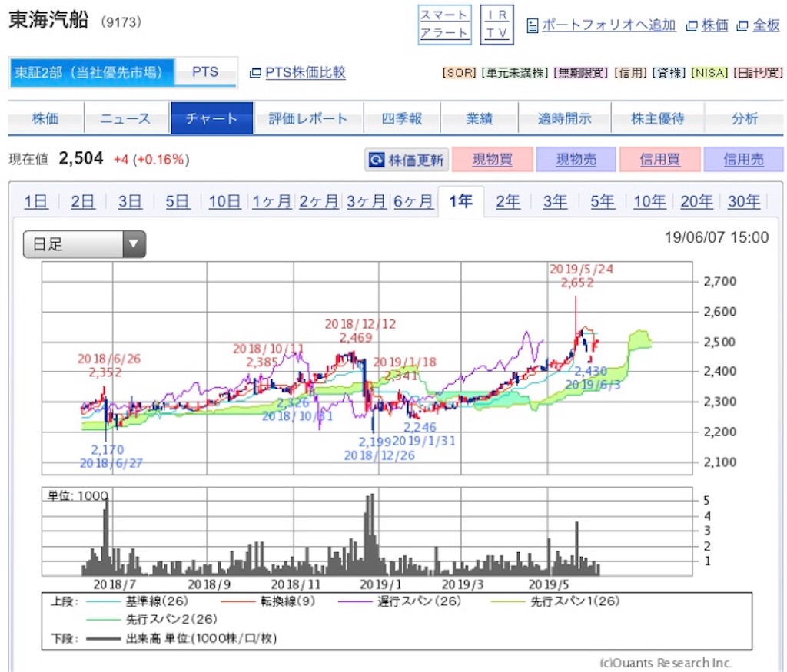View the 適時開示 tab

point(565,118)
